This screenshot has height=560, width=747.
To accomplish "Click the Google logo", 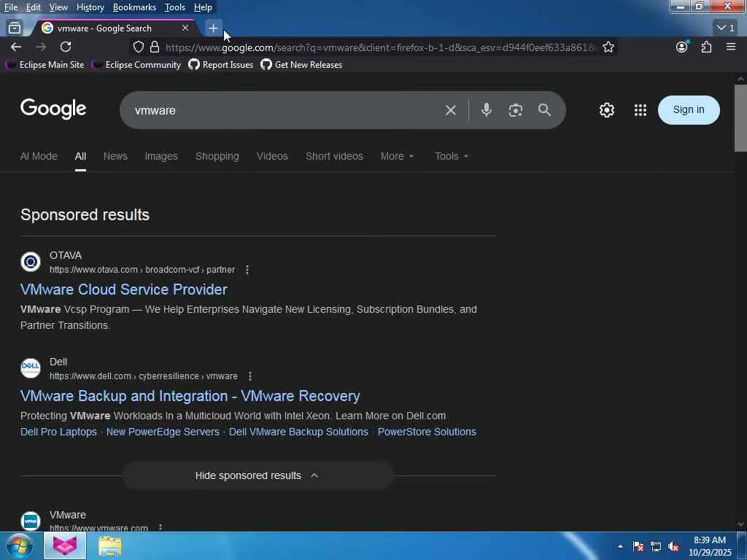I will coord(53,109).
